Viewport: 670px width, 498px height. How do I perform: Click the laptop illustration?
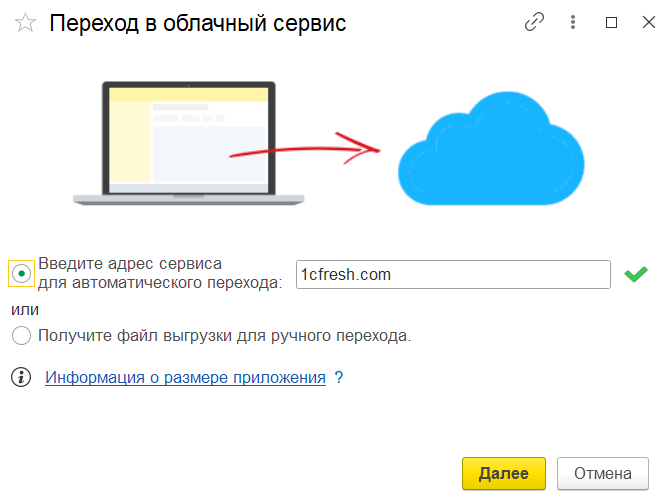tap(188, 143)
